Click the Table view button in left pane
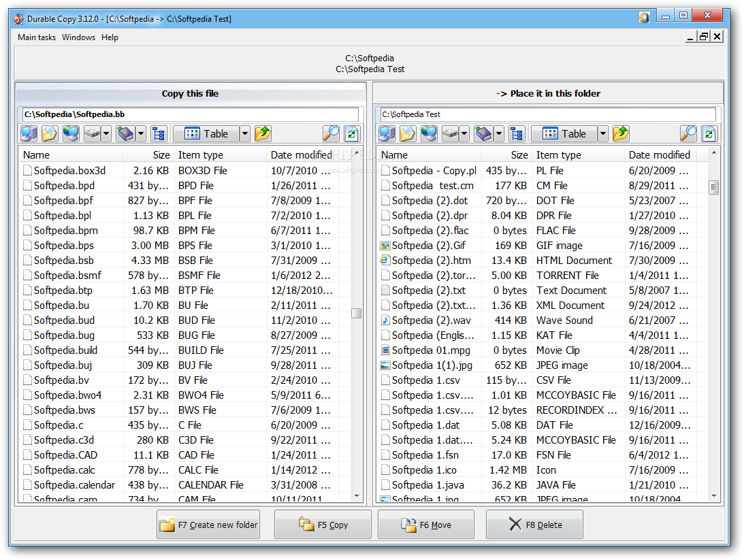744x560 pixels. 206,134
